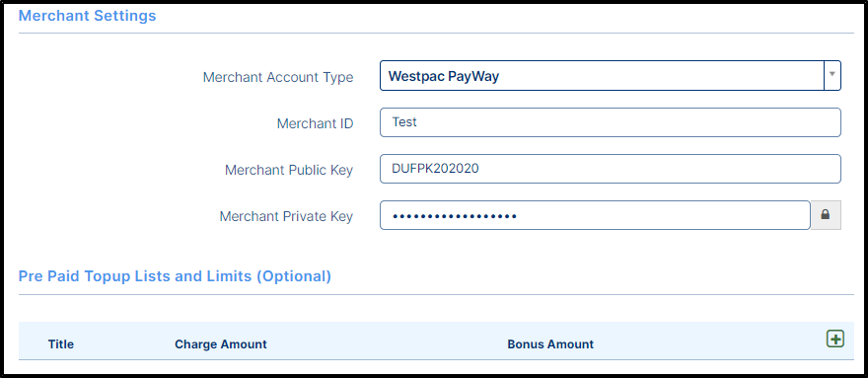Viewport: 868px width, 378px height.
Task: Click the DUFPK202020 value text
Action: click(x=435, y=169)
